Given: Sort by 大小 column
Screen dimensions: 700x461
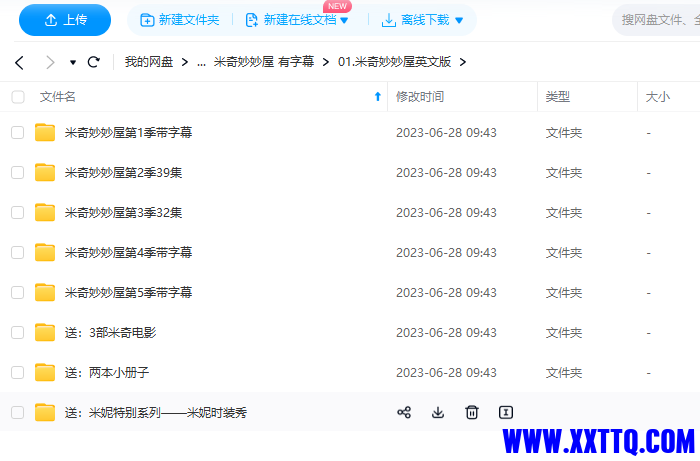Looking at the screenshot, I should (x=658, y=97).
